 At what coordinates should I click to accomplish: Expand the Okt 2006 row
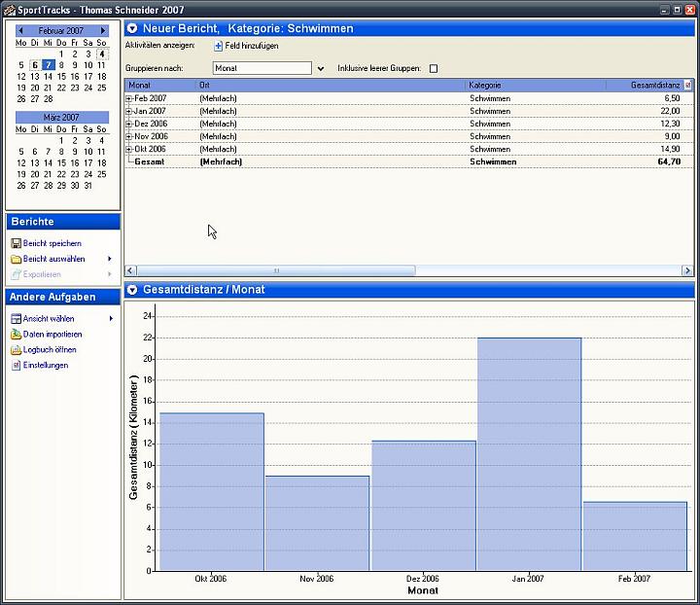click(129, 149)
